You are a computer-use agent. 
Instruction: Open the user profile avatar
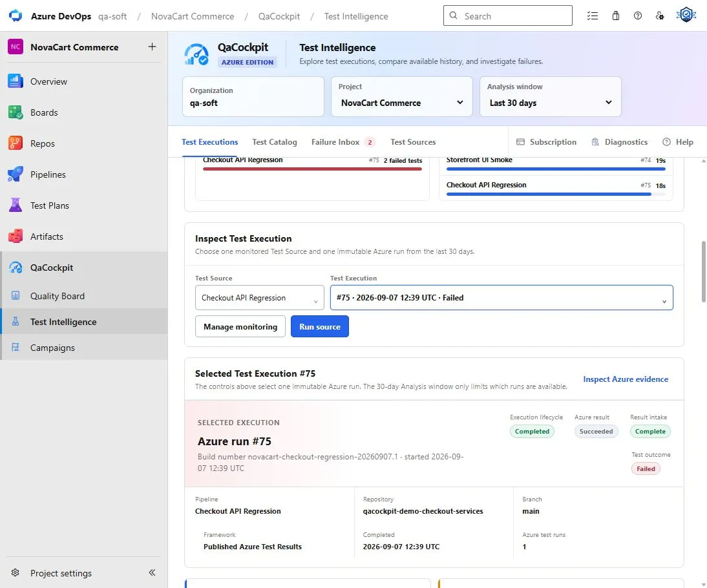click(686, 15)
